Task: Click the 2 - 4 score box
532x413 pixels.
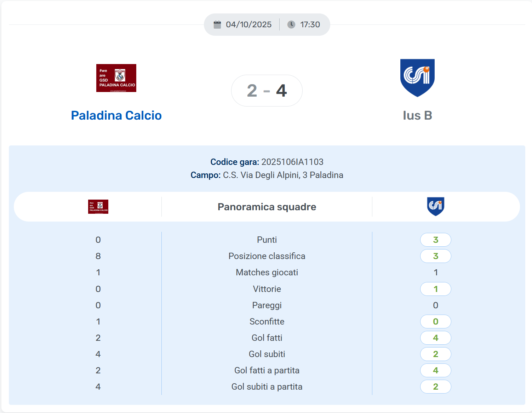Action: (x=267, y=91)
